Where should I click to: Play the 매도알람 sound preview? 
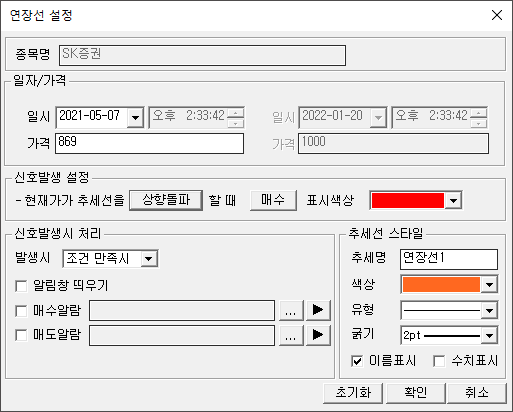(318, 335)
